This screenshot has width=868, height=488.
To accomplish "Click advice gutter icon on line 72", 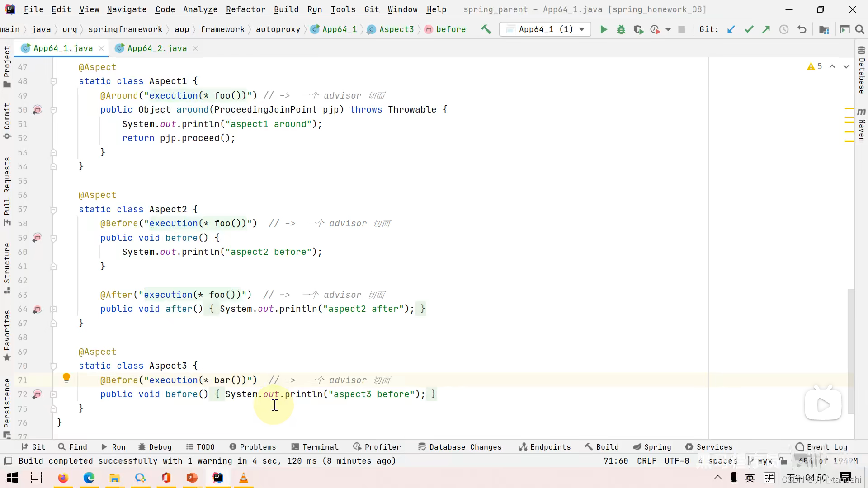I will [37, 394].
